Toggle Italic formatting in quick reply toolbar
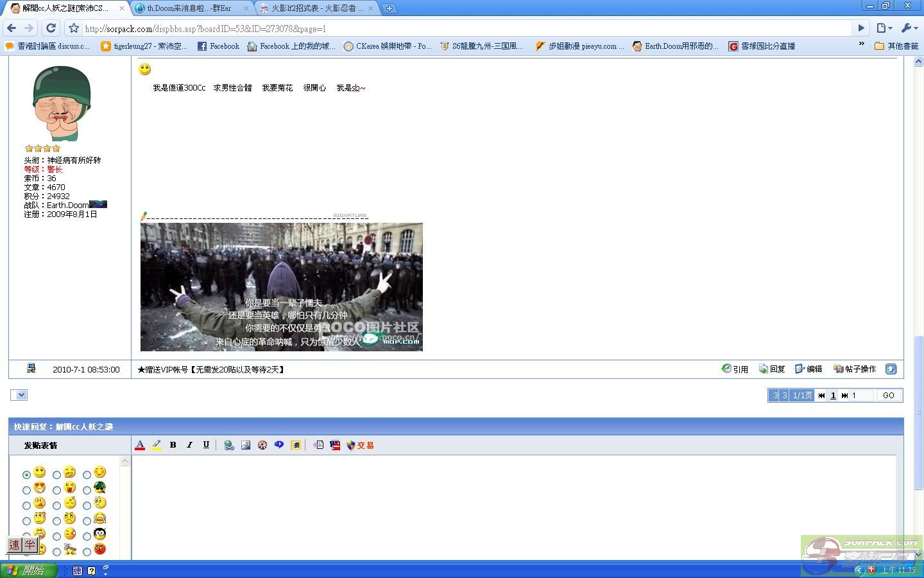 tap(189, 444)
